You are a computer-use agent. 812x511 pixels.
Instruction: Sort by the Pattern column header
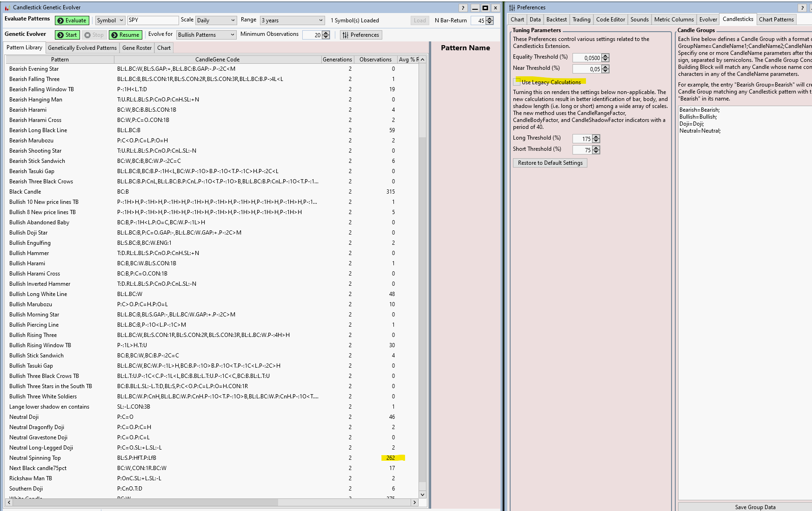[x=60, y=60]
